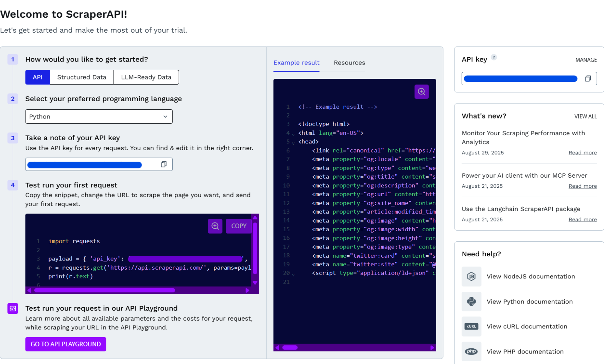Collapse the head tag fold arrow on line 5
The image size is (604, 364).
pyautogui.click(x=293, y=143)
